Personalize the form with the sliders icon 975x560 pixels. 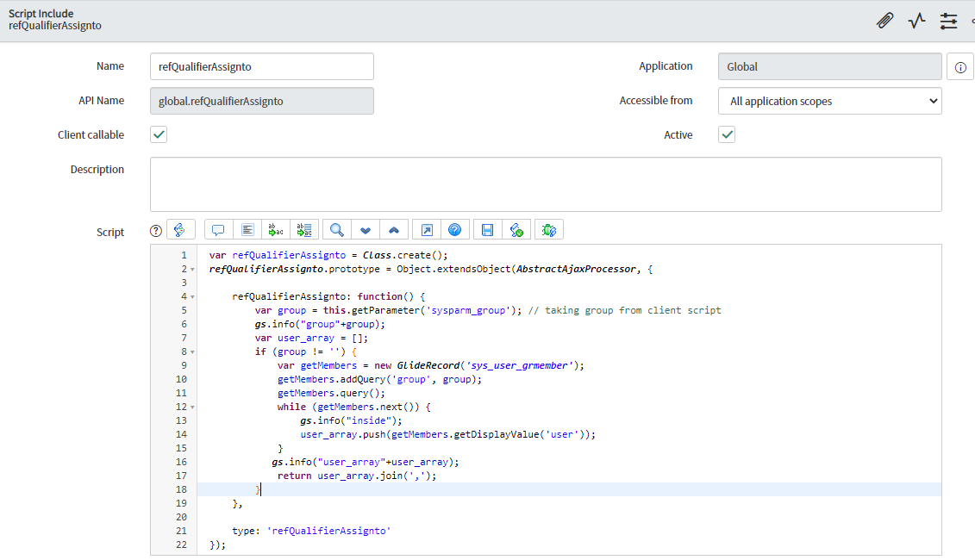(x=948, y=20)
